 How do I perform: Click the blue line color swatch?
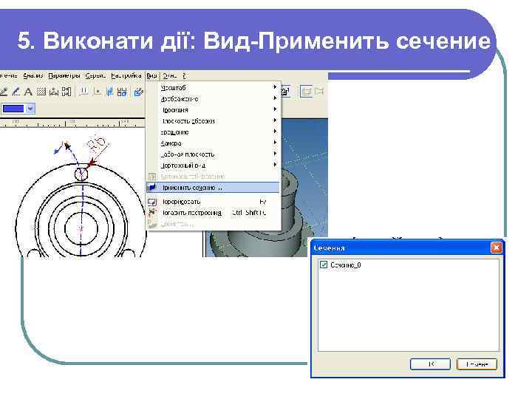(x=13, y=109)
